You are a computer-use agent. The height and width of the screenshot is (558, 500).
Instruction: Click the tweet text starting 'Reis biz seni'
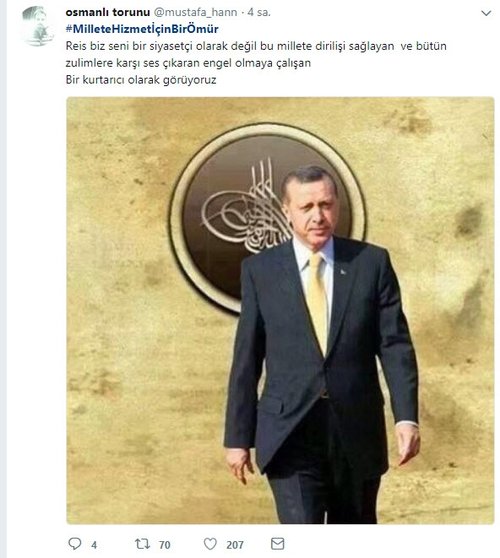pos(256,46)
